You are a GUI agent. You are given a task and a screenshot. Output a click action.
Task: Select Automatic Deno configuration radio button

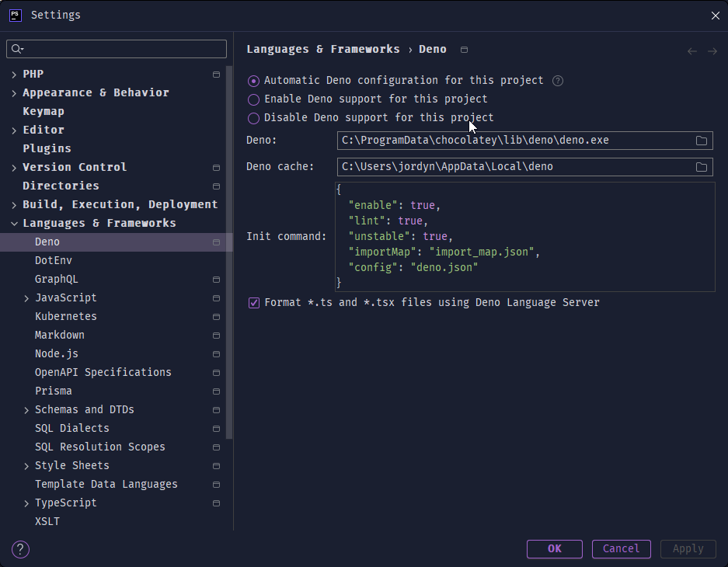coord(253,82)
